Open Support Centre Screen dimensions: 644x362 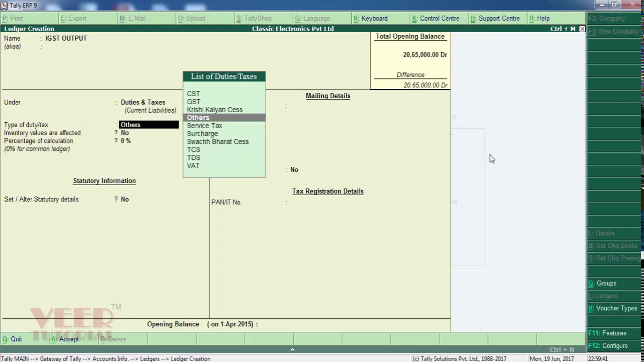pos(498,18)
